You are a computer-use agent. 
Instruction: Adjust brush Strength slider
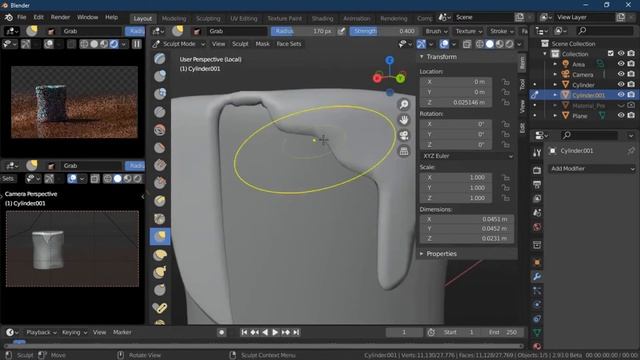(x=384, y=31)
